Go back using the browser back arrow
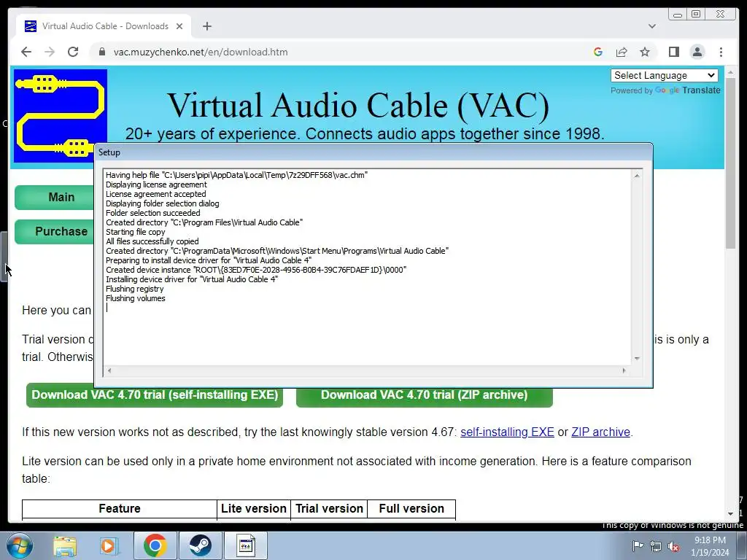Screen dimensions: 747x560 click(x=26, y=52)
